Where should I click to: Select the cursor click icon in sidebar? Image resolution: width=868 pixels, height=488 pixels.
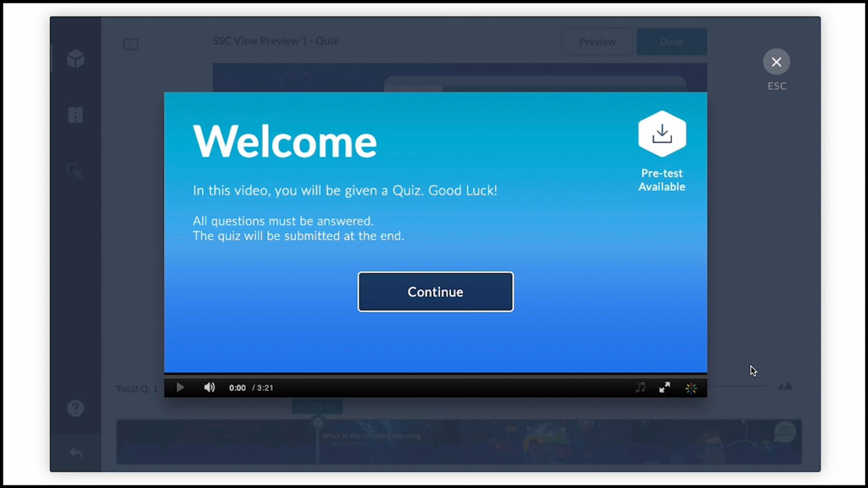[x=75, y=171]
